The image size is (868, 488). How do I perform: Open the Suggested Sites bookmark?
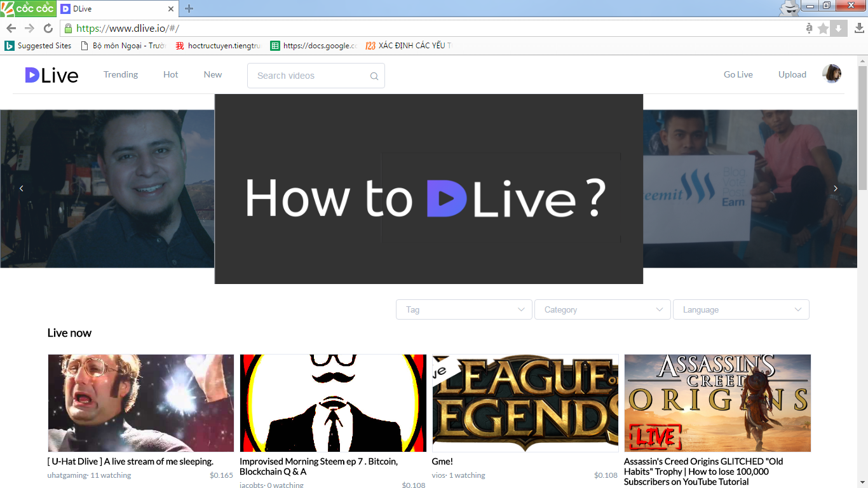38,46
